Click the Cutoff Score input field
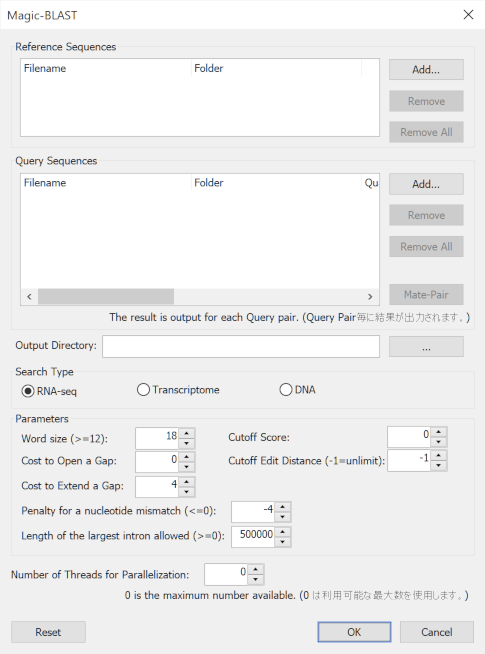The height and width of the screenshot is (654, 485). (409, 437)
